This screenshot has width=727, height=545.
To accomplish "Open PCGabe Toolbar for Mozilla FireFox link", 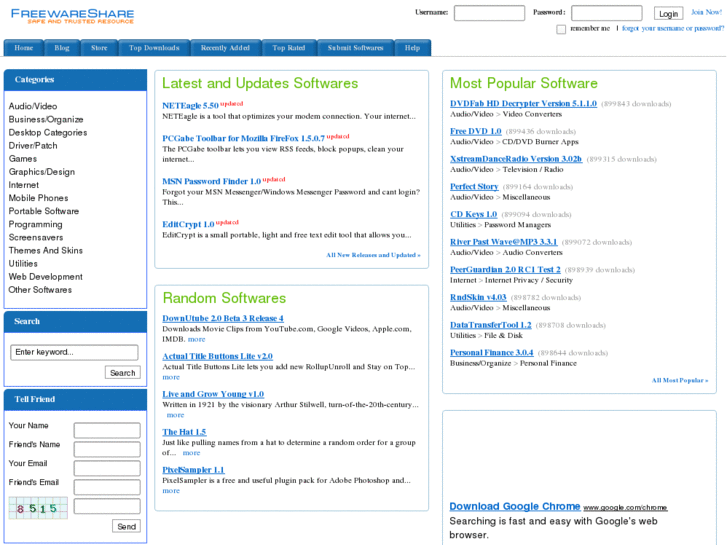I will click(243, 138).
